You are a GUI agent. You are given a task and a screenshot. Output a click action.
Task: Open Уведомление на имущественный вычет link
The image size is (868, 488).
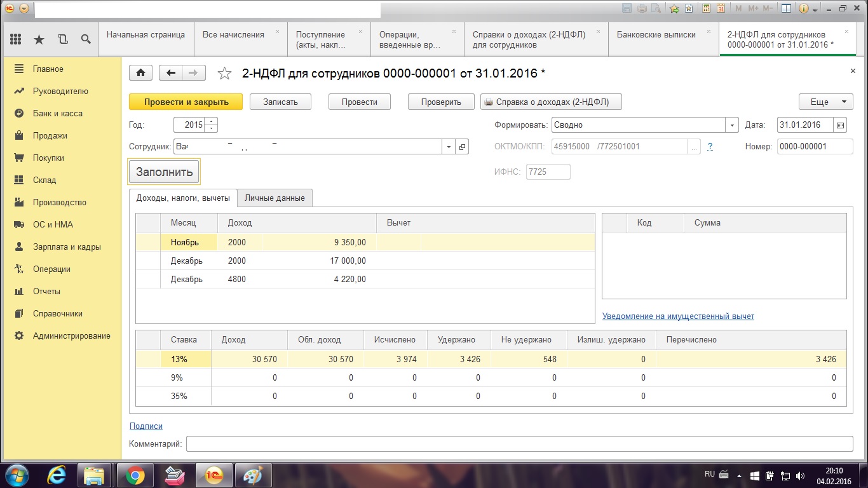(x=678, y=316)
